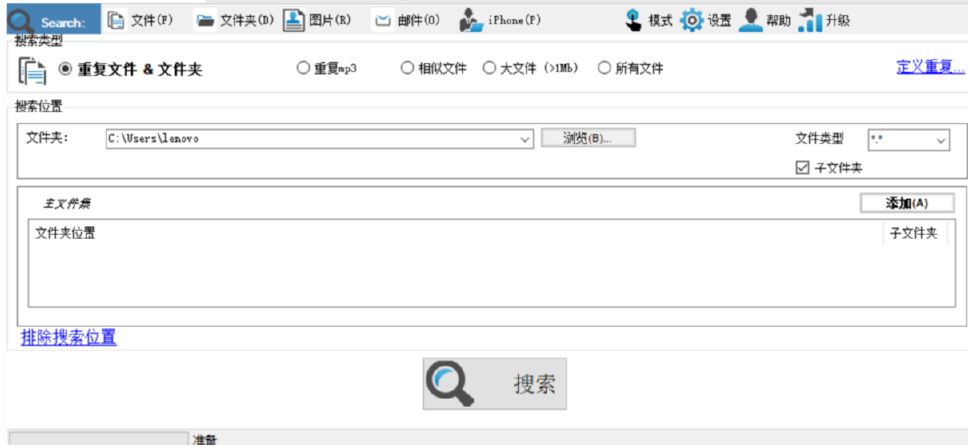Image resolution: width=969 pixels, height=447 pixels.
Task: Click the Search magnifier icon in toolbar
Action: pos(20,22)
